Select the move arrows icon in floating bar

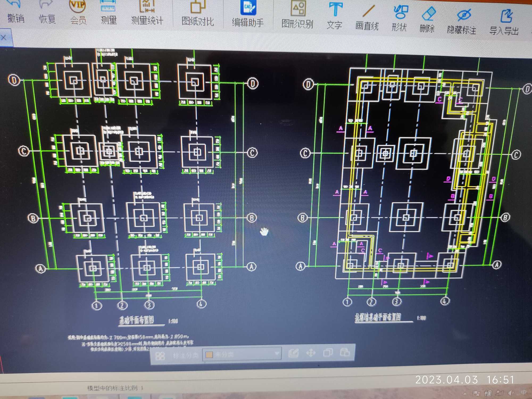click(x=311, y=353)
